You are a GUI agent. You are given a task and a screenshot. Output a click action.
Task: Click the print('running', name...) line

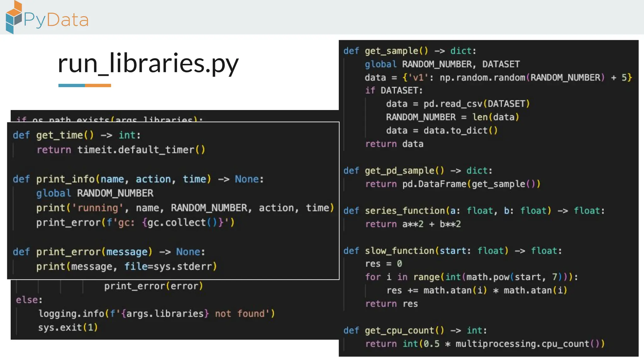[x=185, y=208]
